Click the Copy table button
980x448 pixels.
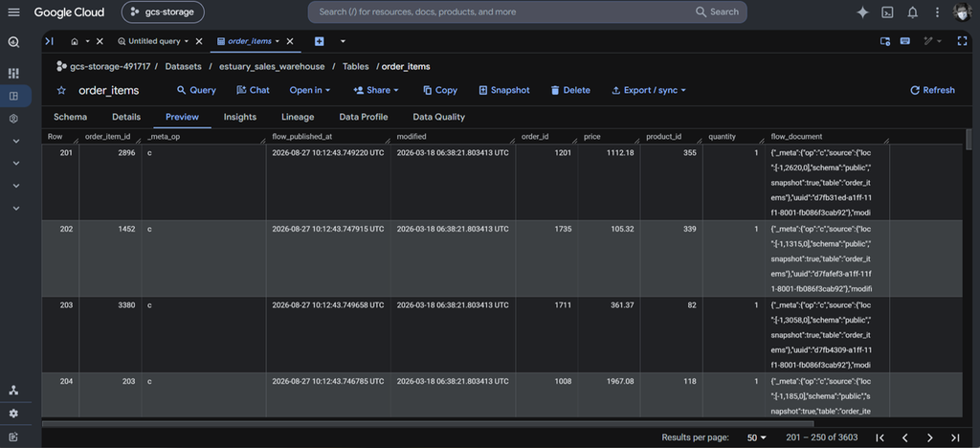click(440, 91)
